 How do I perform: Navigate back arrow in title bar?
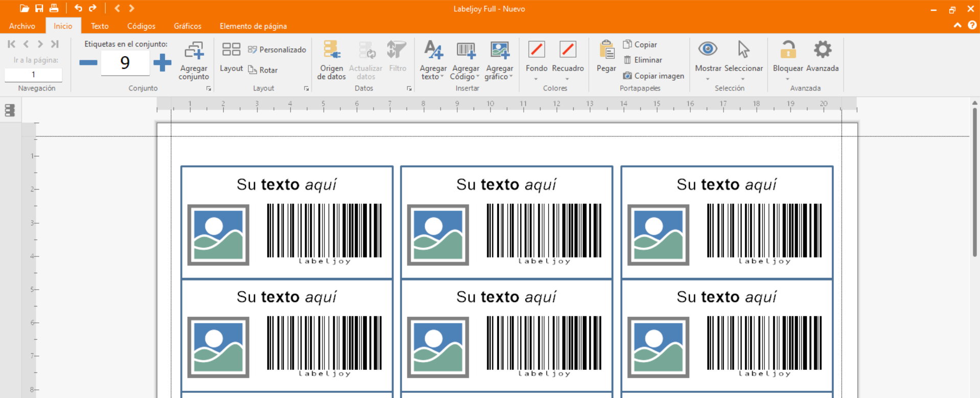click(x=118, y=8)
